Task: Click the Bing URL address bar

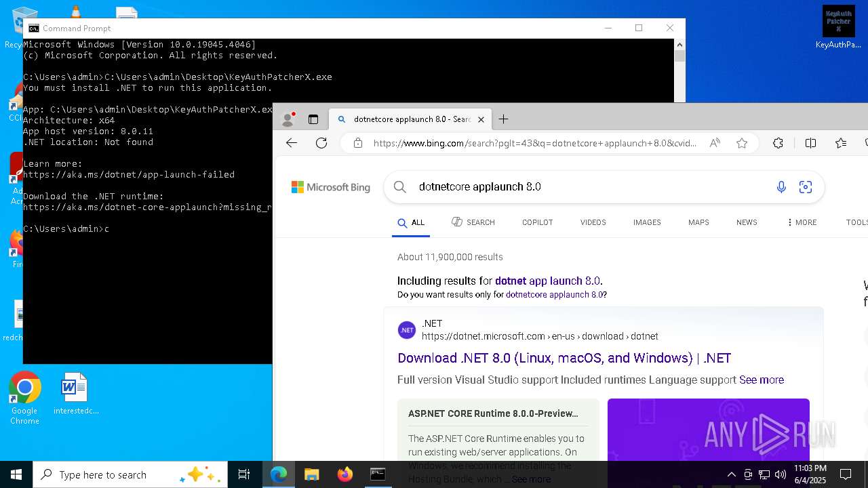Action: (534, 143)
